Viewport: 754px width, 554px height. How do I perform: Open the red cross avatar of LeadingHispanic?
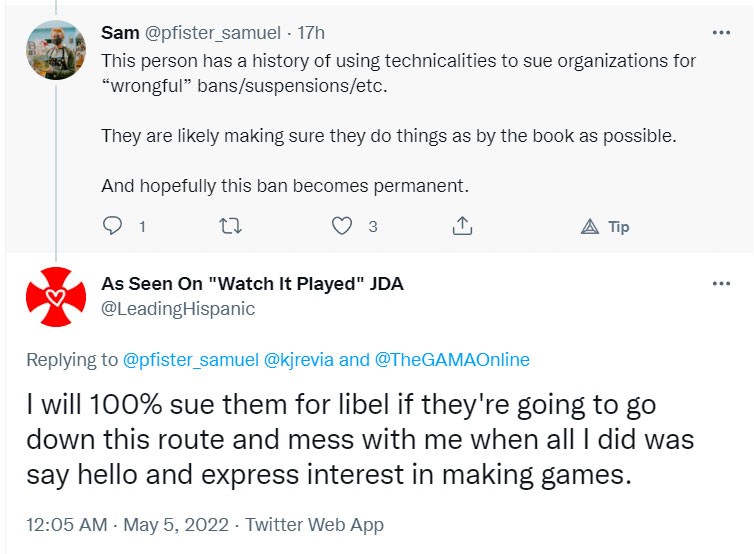click(56, 297)
